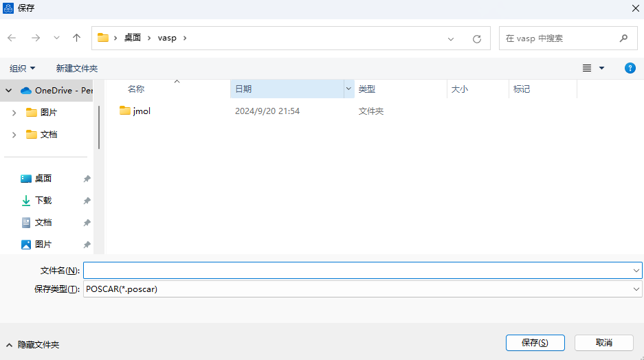Click the Refresh button in address bar
The width and height of the screenshot is (644, 360).
tap(476, 38)
